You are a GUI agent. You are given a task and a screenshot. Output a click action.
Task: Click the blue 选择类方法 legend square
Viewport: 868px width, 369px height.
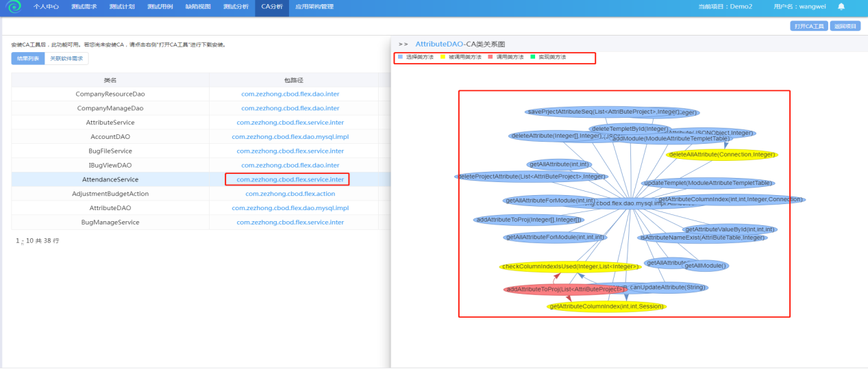click(x=400, y=57)
